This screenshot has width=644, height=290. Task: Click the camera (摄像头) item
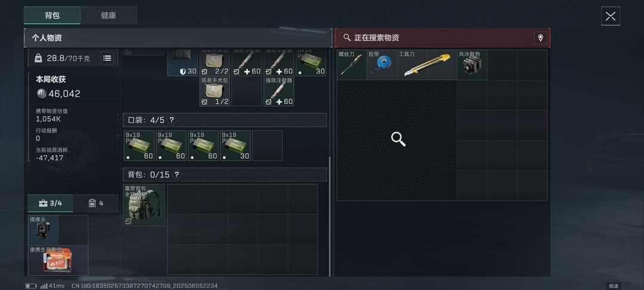pos(43,230)
